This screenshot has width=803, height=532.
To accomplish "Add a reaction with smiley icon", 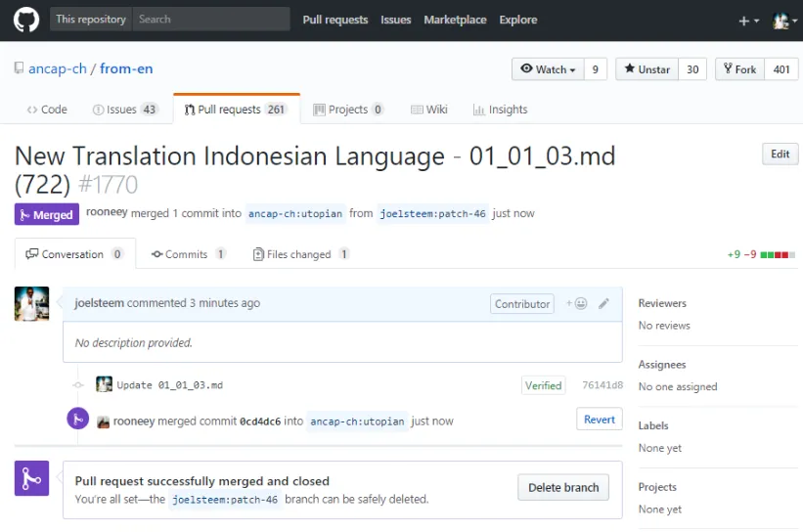I will tap(577, 303).
